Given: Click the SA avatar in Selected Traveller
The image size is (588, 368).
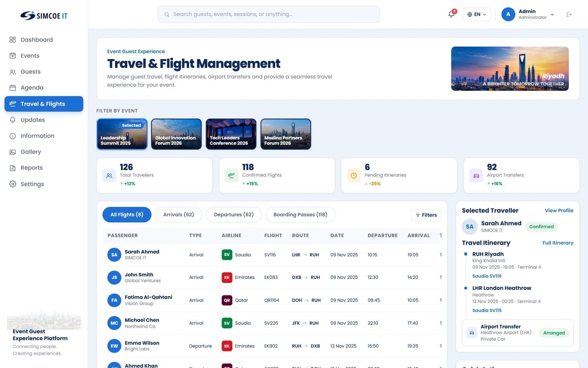Looking at the screenshot, I should [x=470, y=227].
